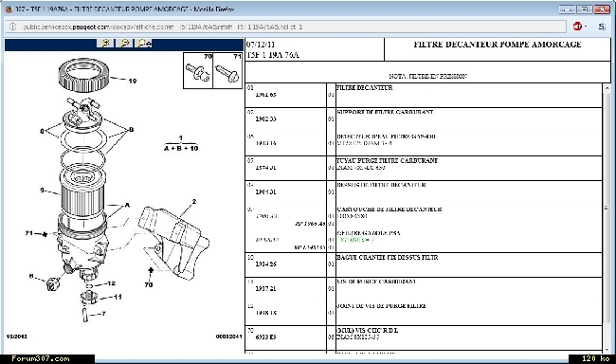Image resolution: width=616 pixels, height=364 pixels.
Task: Select part number 1901 65 Filtre Decanteur
Action: 424,95
